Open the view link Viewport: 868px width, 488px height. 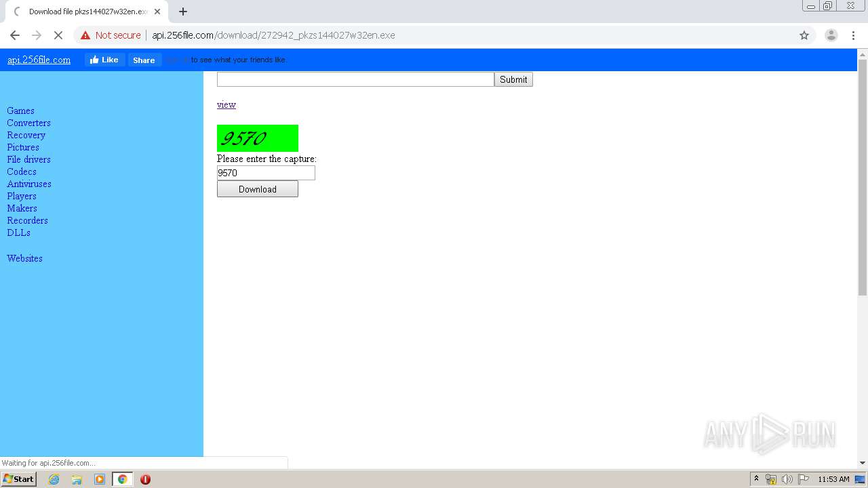(x=226, y=104)
